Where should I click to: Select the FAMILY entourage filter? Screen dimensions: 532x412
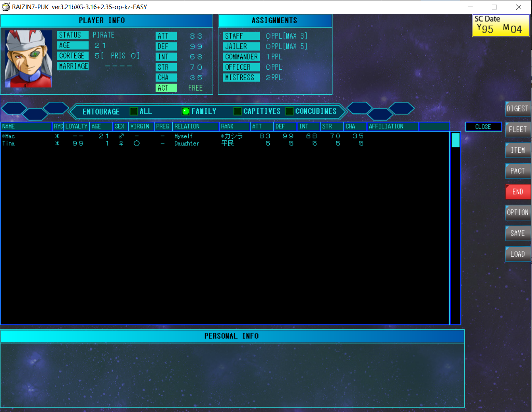(x=186, y=111)
